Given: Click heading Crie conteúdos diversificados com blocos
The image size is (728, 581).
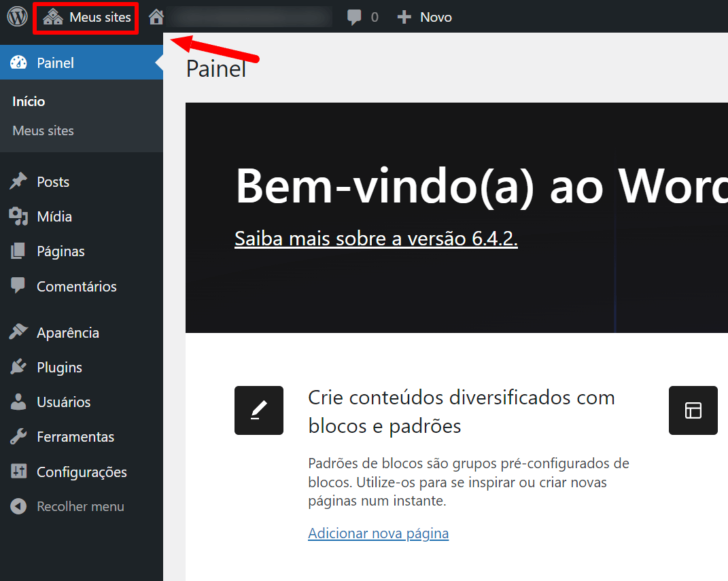Looking at the screenshot, I should [462, 411].
